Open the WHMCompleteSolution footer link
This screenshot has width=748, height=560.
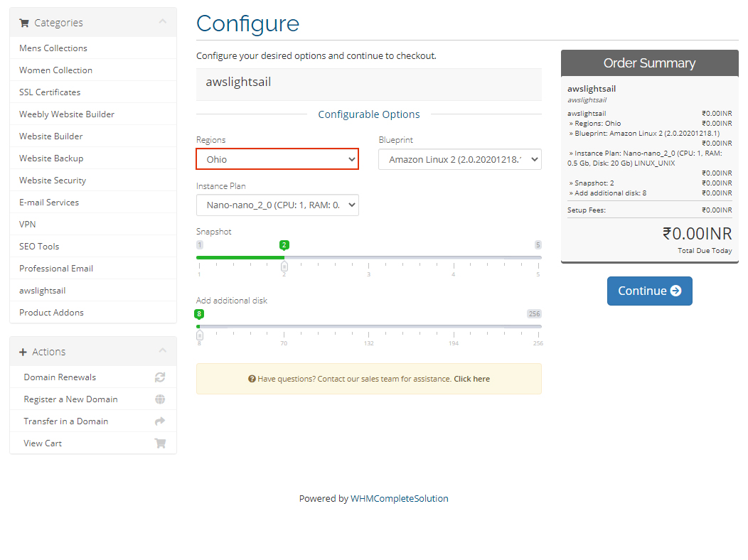click(x=399, y=499)
